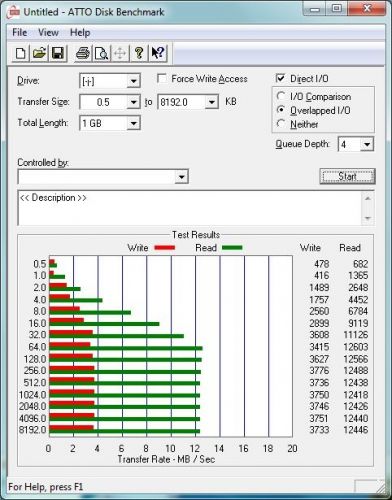The height and width of the screenshot is (500, 392).
Task: Click the read value 12446
Action: [356, 430]
